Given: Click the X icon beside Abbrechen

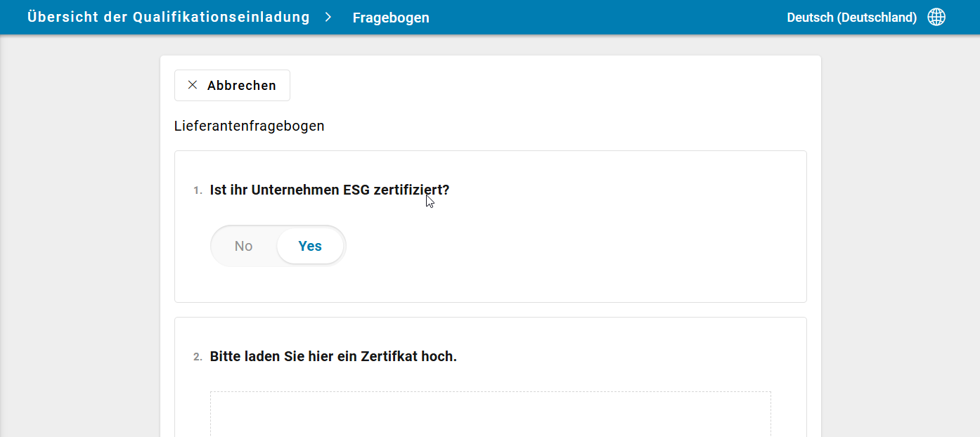Looking at the screenshot, I should [x=193, y=85].
